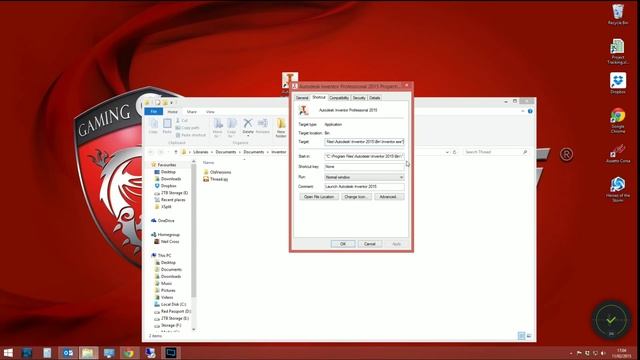Viewport: 640px width, 360px height.
Task: Click the Comment field
Action: tap(364, 187)
